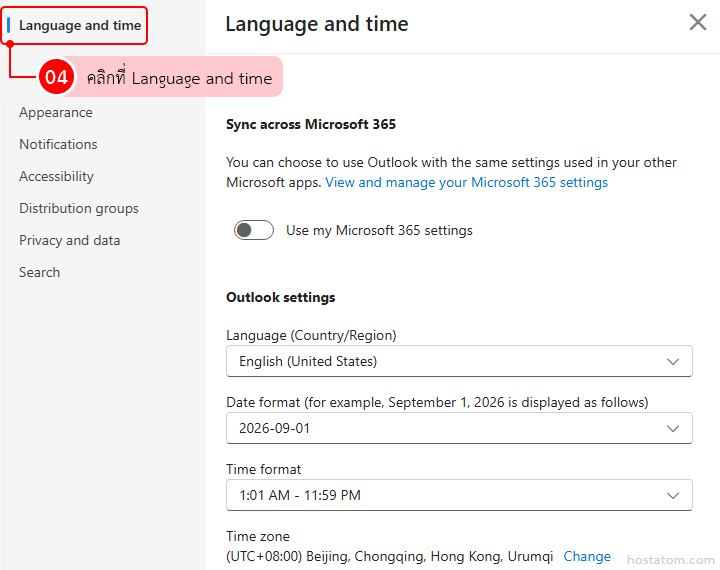Open the Date format dropdown
The height and width of the screenshot is (570, 720).
coord(459,428)
